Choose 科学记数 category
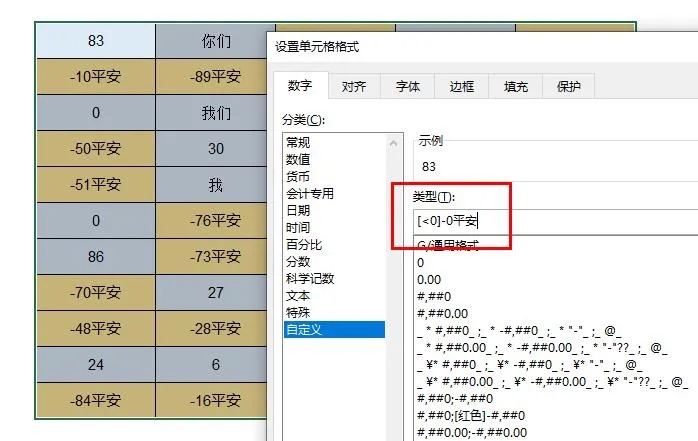The height and width of the screenshot is (441, 698). (310, 278)
